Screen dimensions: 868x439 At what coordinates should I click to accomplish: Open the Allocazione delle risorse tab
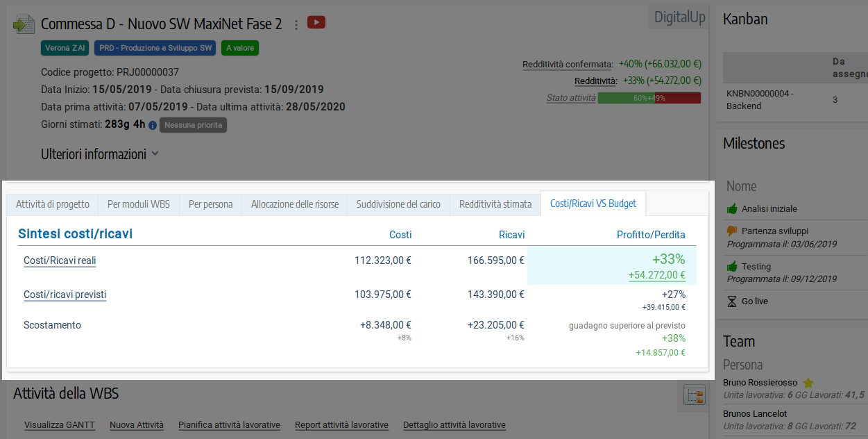(x=295, y=204)
